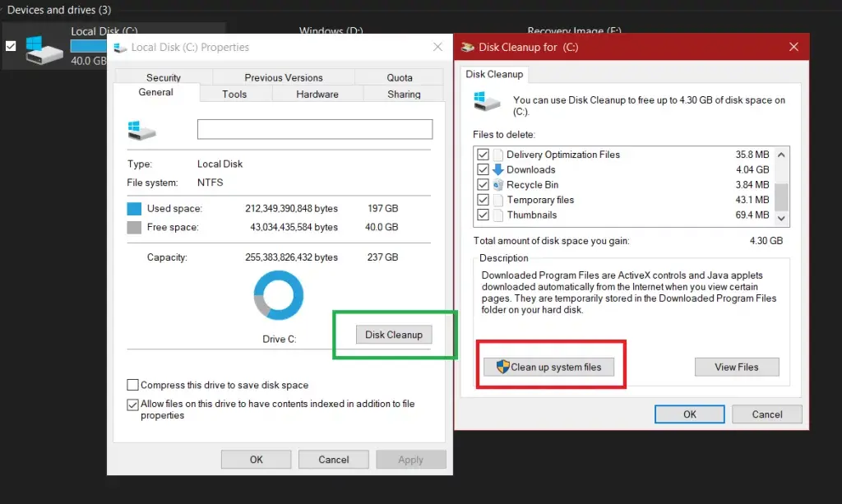The image size is (842, 504).
Task: Disable the indexing of file contents checkbox
Action: click(x=132, y=405)
